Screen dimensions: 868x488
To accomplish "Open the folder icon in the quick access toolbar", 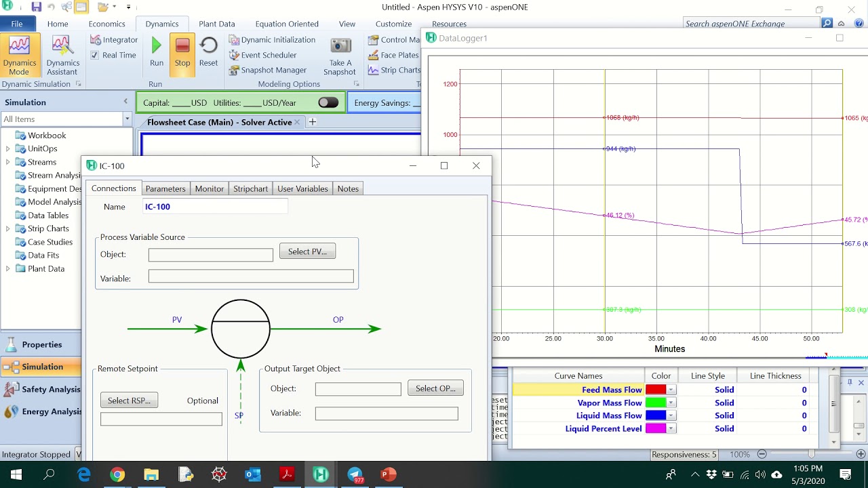I will coord(102,7).
